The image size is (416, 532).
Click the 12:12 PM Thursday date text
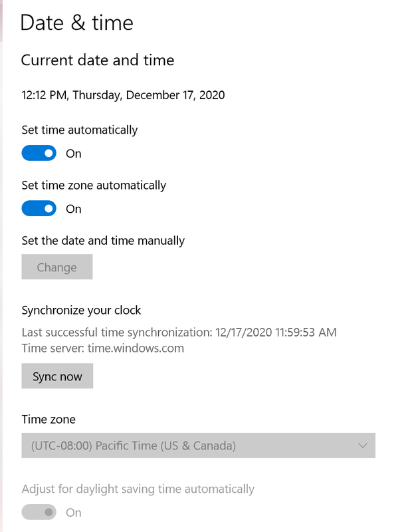(123, 95)
